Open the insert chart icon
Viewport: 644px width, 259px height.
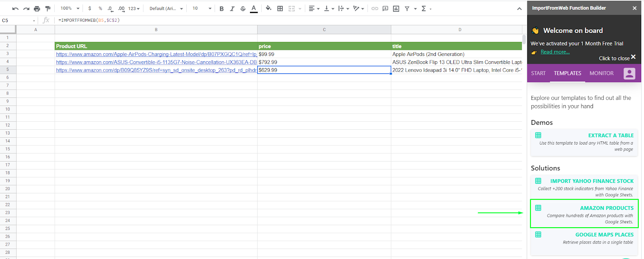click(396, 8)
